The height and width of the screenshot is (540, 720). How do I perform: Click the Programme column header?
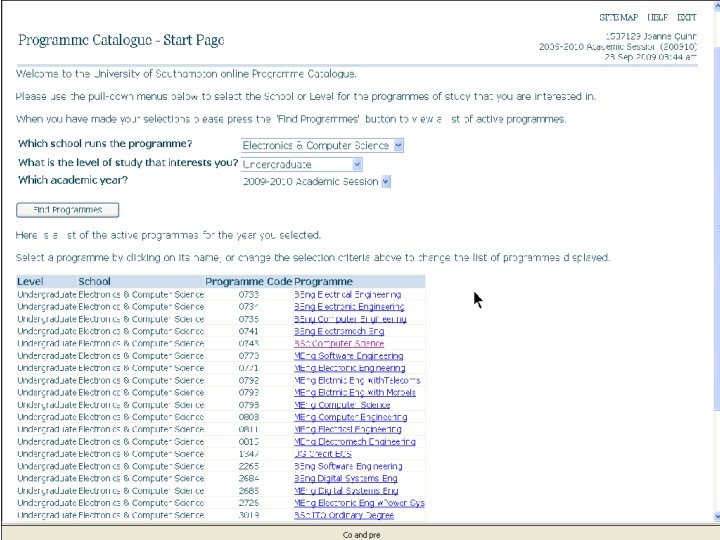pyautogui.click(x=323, y=281)
